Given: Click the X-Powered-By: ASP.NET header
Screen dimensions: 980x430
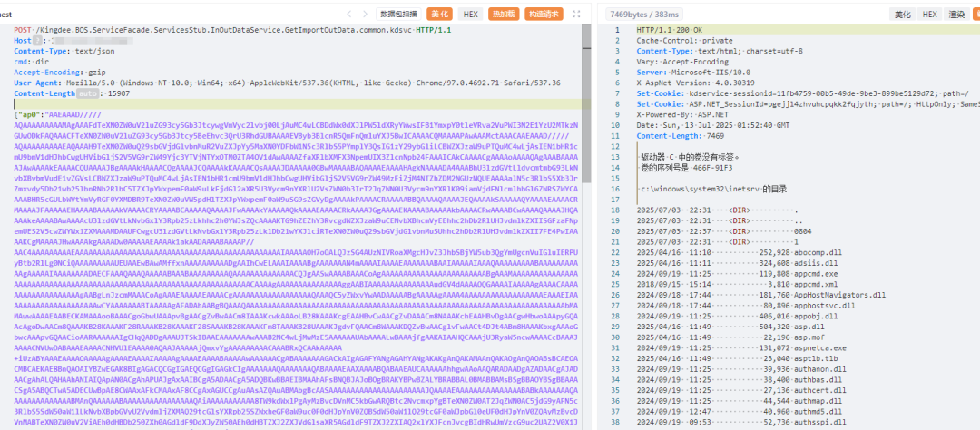Looking at the screenshot, I should tap(682, 114).
